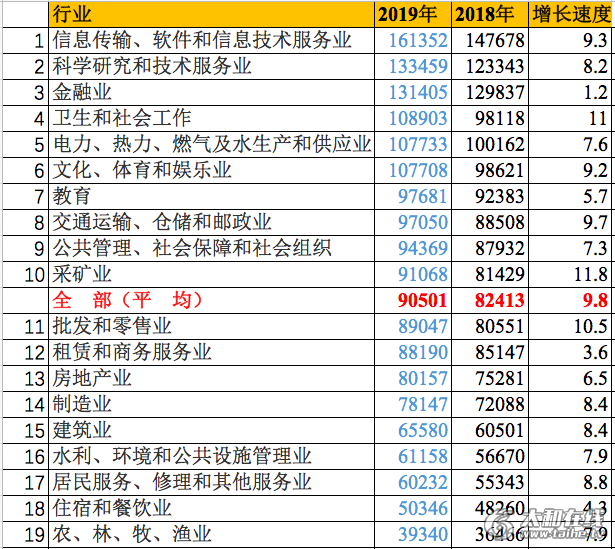The height and width of the screenshot is (549, 615).
Task: Select cell 卫生和社会工作
Action: click(x=211, y=118)
